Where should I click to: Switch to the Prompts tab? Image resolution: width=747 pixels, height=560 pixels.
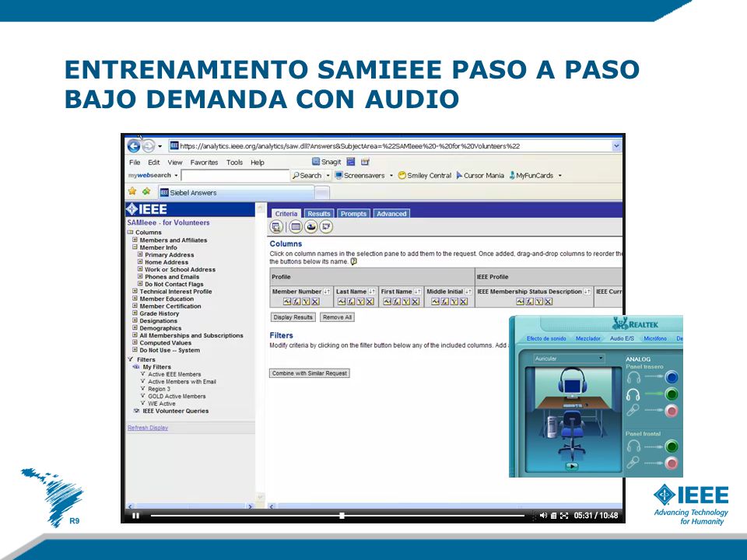point(353,213)
